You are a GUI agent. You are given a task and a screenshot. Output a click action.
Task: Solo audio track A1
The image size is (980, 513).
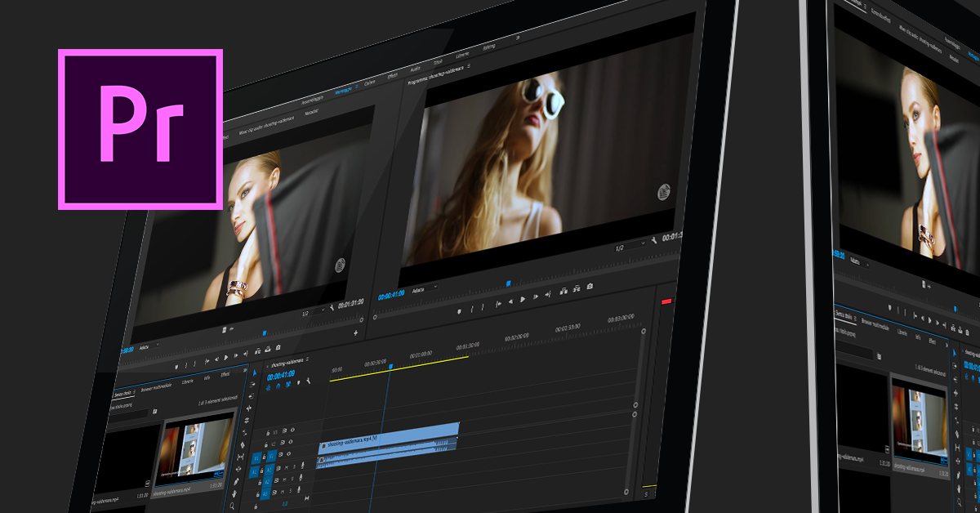tap(294, 466)
